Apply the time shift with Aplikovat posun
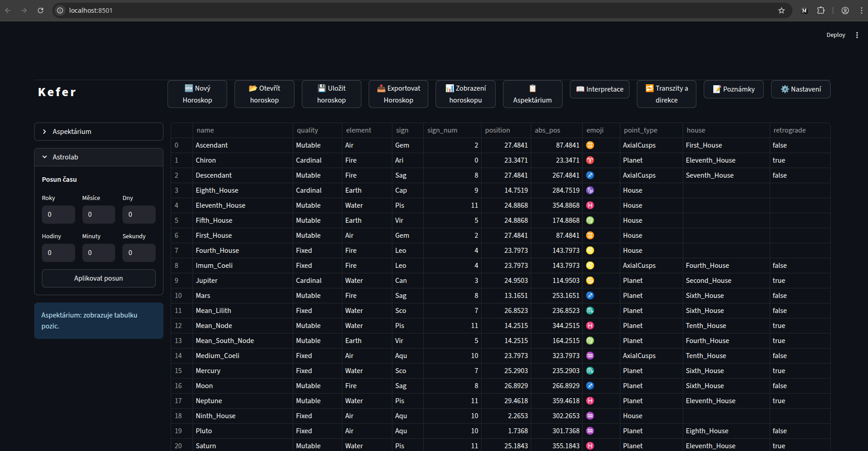The width and height of the screenshot is (868, 451). click(99, 278)
